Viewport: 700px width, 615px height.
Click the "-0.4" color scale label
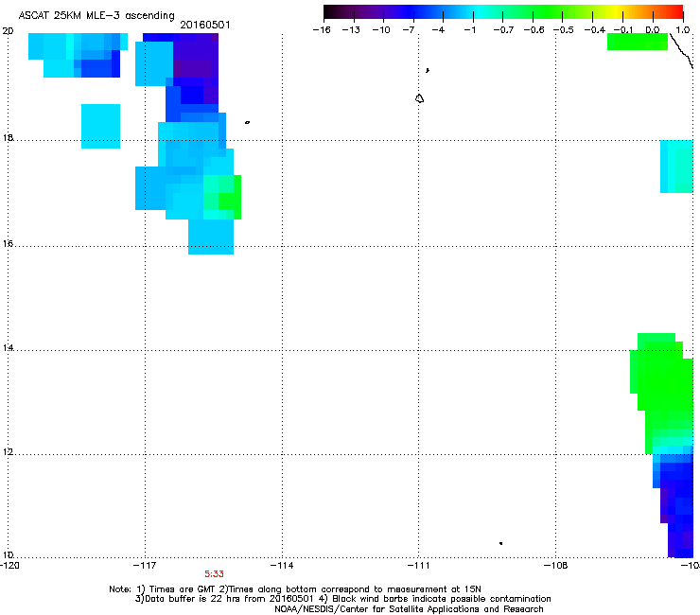point(595,30)
